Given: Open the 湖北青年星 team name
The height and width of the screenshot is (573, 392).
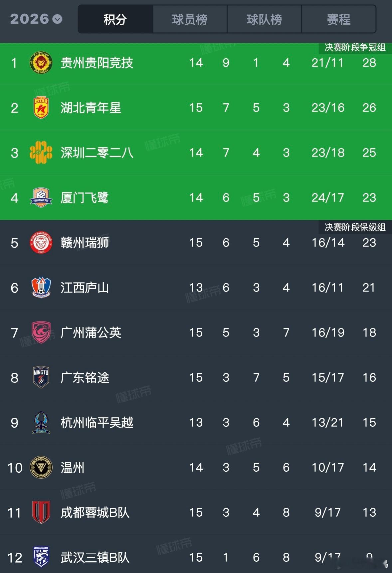Looking at the screenshot, I should (x=91, y=108).
